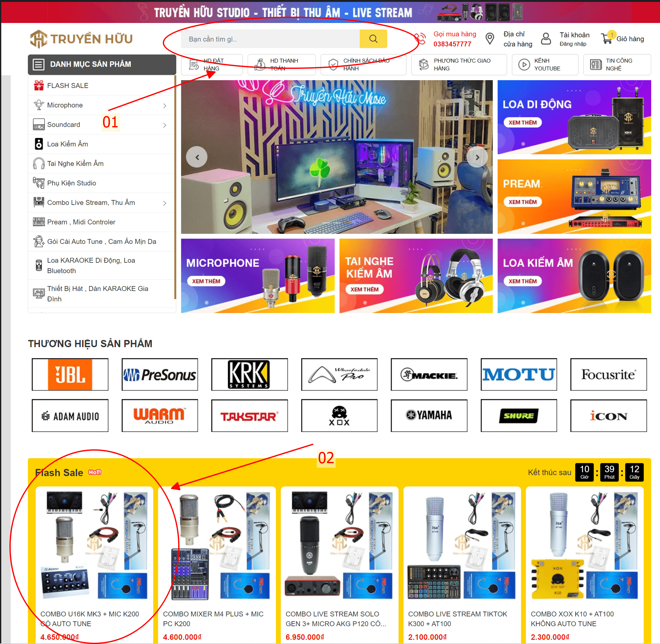The image size is (660, 644).
Task: Select the JBL brand logo
Action: [70, 375]
